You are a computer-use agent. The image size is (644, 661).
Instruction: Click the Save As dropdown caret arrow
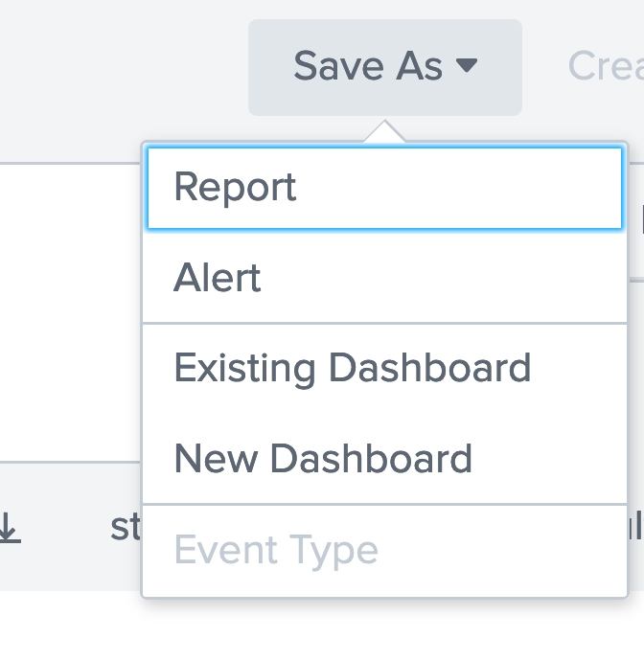(466, 66)
